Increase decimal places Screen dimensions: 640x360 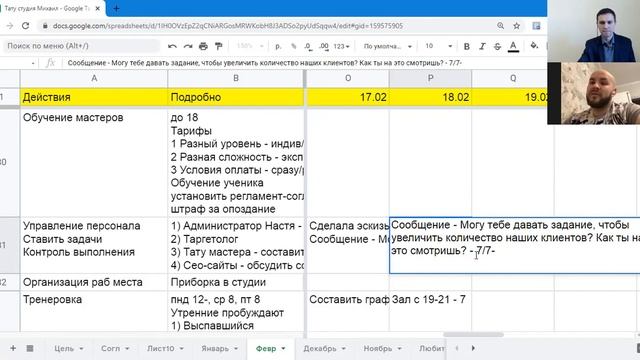(x=324, y=47)
